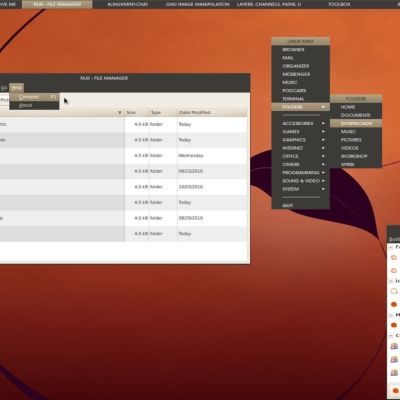Expand the Accessories submenu
This screenshot has width=400, height=400.
coord(301,123)
